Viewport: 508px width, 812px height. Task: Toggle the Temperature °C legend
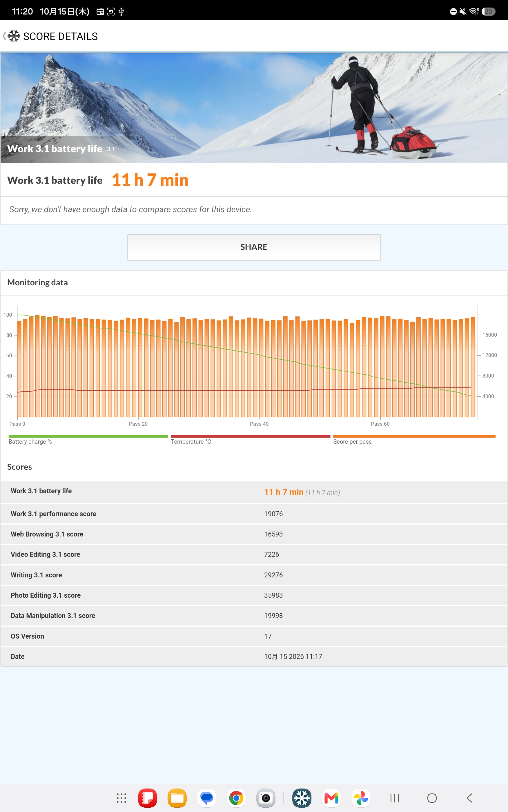coord(250,439)
